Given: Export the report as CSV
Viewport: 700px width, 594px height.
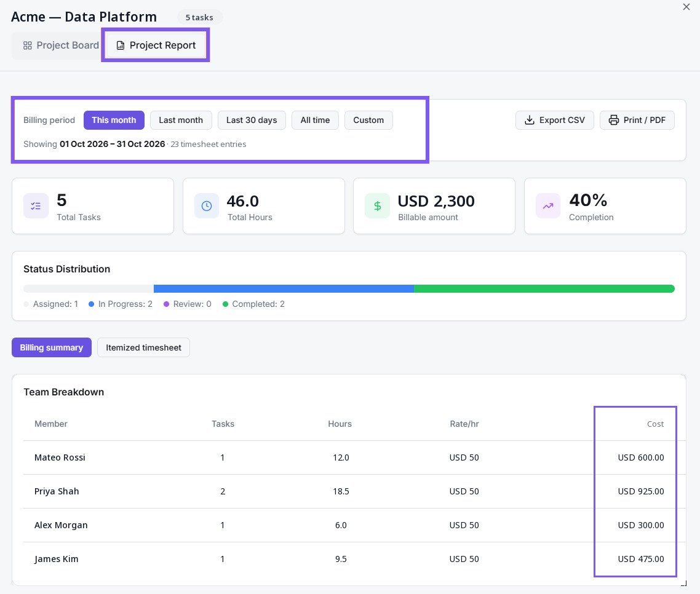Looking at the screenshot, I should click(554, 120).
